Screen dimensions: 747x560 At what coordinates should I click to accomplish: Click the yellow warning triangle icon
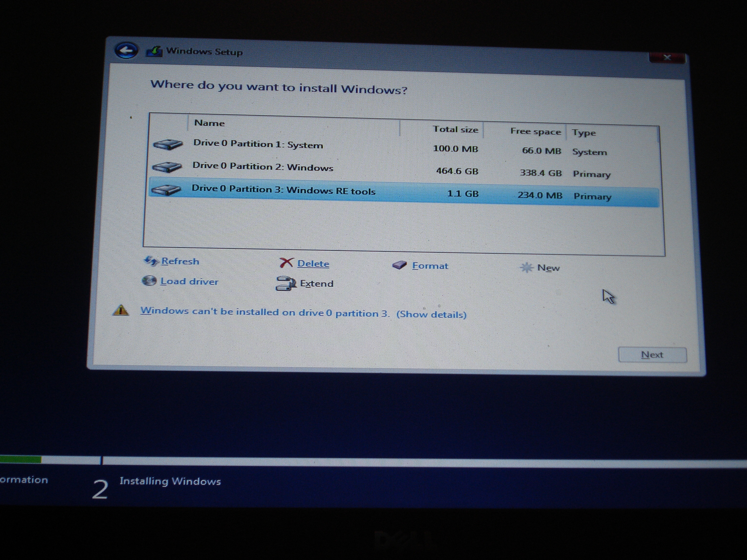[x=121, y=310]
